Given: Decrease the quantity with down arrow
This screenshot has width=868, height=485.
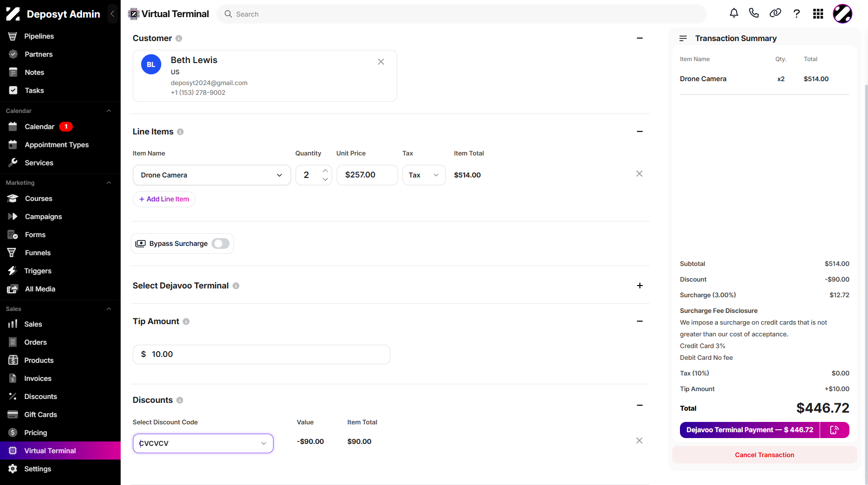Looking at the screenshot, I should [x=325, y=179].
